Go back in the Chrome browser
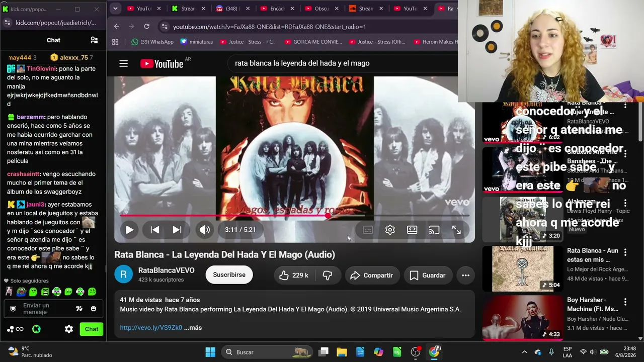644x362 pixels. [117, 26]
